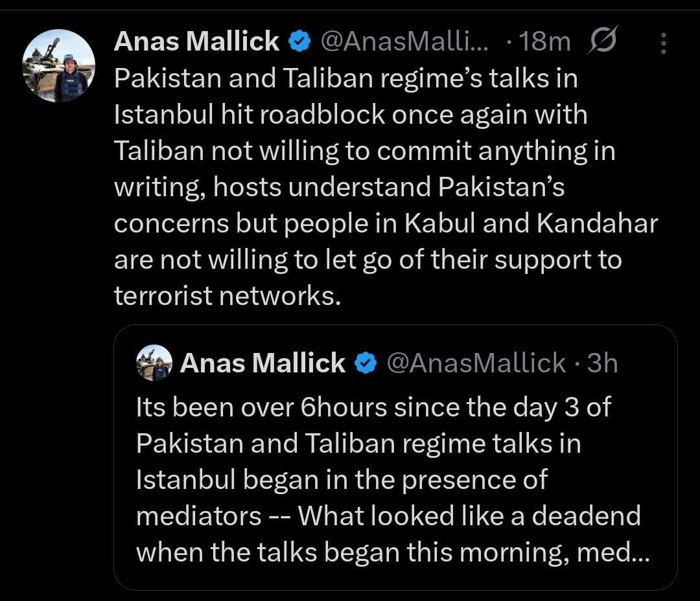Screen dimensions: 700x601
Task: Click verified badge next to main author name
Action: point(297,42)
